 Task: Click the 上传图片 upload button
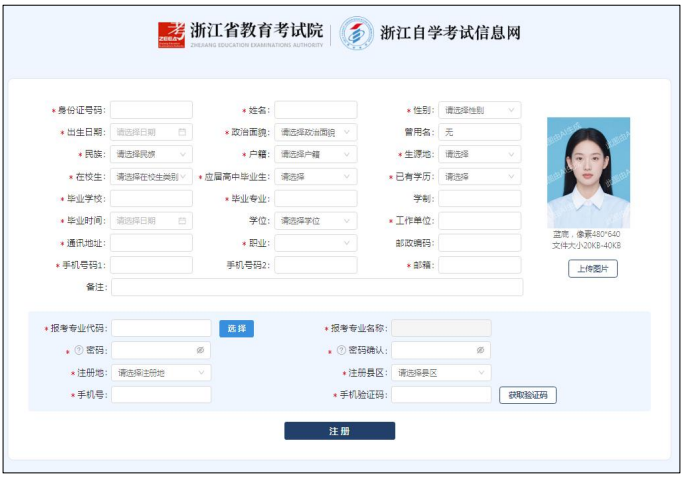point(593,269)
